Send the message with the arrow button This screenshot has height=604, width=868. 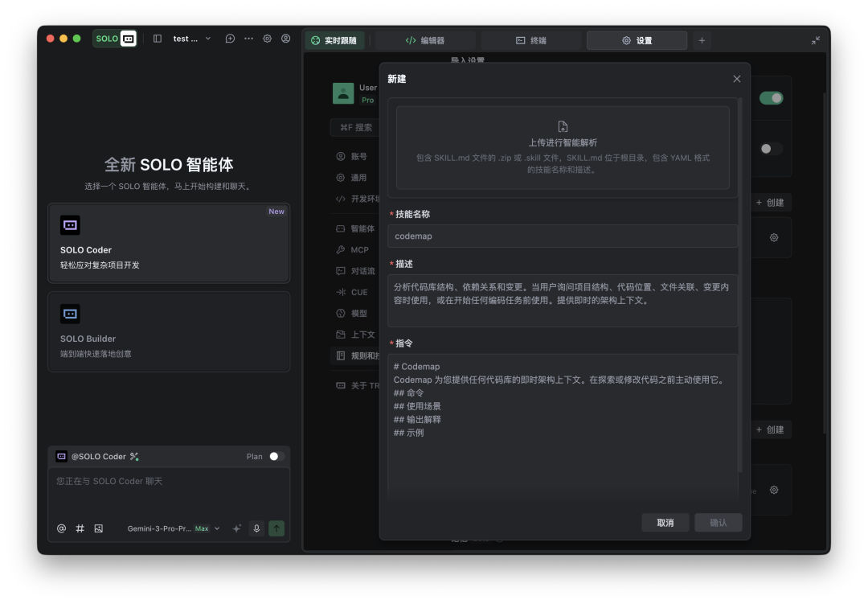(x=276, y=528)
